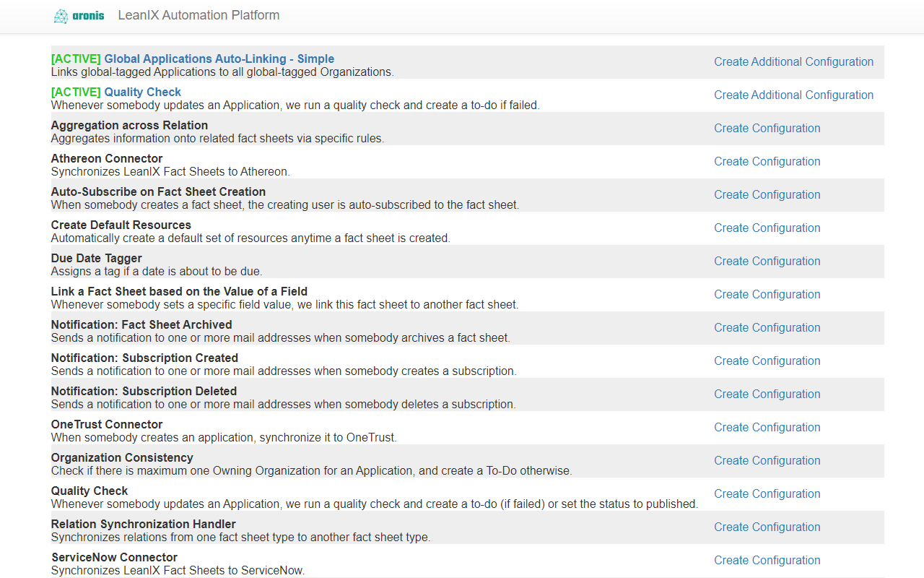Image resolution: width=924 pixels, height=578 pixels.
Task: Select the OneTrust Connector heading
Action: [107, 425]
